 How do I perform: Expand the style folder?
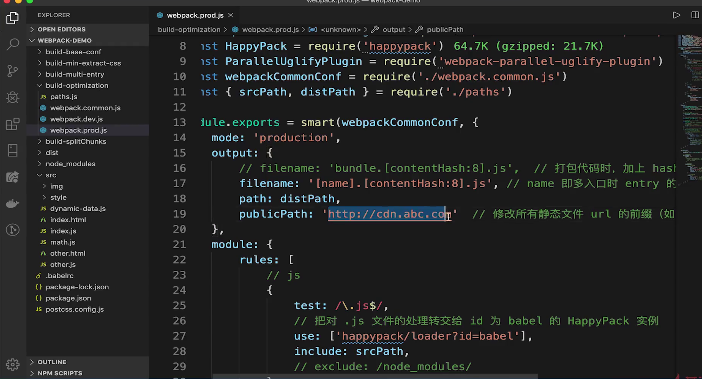coord(58,197)
